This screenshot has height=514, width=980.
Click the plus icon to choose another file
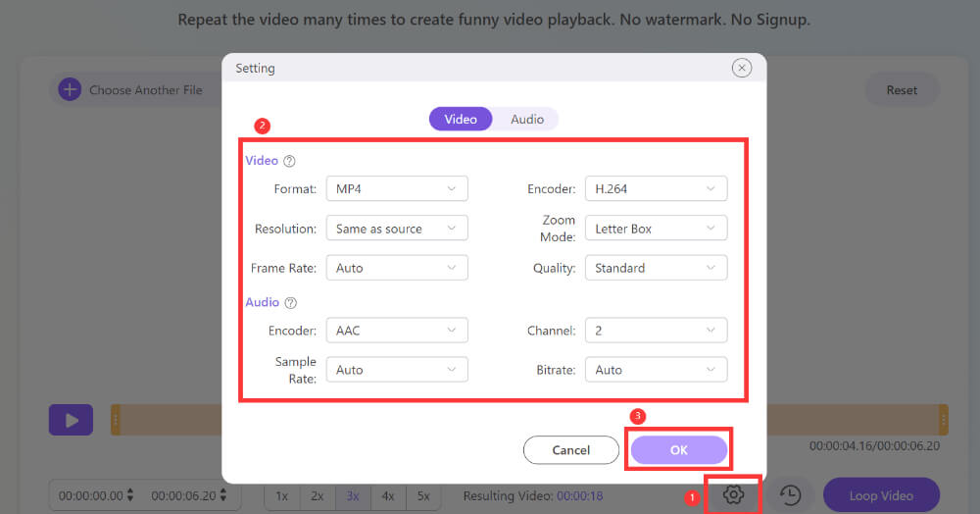click(x=70, y=90)
